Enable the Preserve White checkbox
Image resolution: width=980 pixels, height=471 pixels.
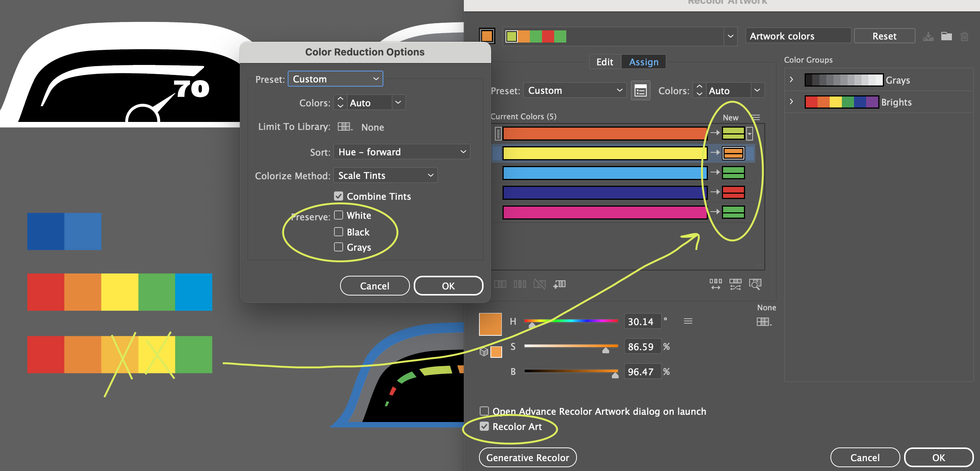click(x=338, y=215)
